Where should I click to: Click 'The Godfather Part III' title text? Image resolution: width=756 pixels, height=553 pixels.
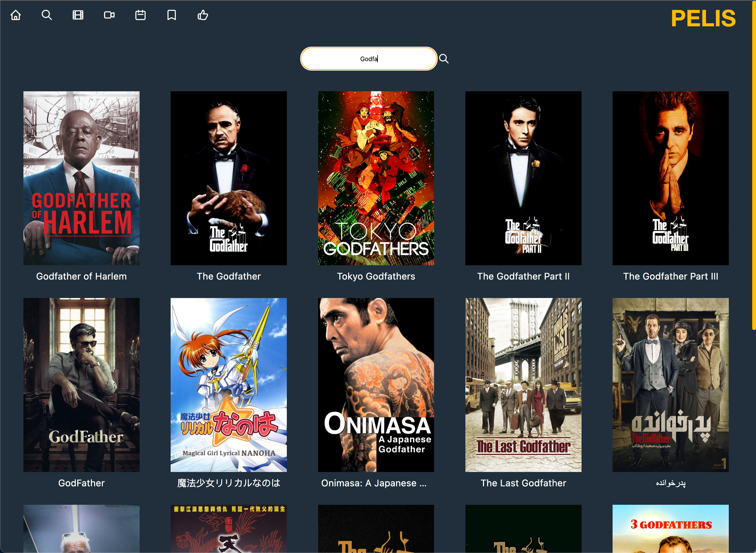671,276
